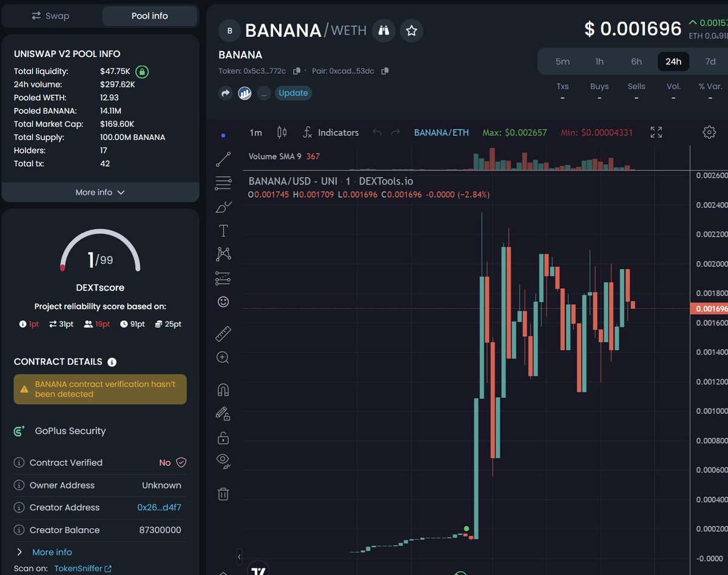Click the BANANA contract verification warning
This screenshot has width=728, height=575.
point(100,389)
